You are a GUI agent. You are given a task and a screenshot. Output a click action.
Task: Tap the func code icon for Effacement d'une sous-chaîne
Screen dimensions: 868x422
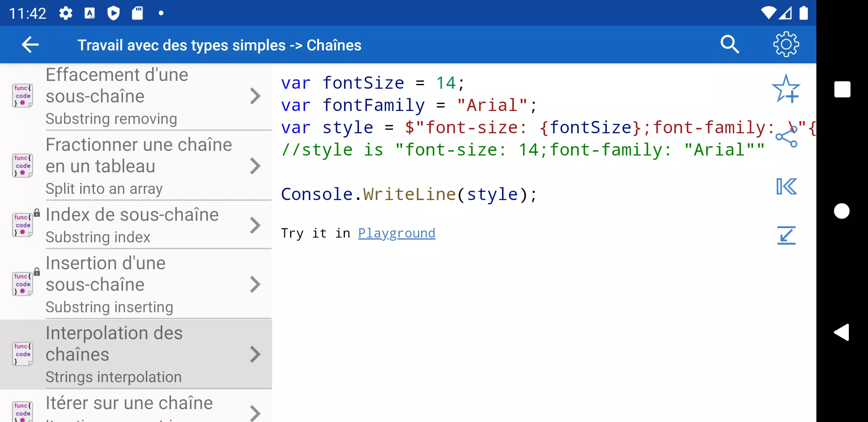[23, 96]
